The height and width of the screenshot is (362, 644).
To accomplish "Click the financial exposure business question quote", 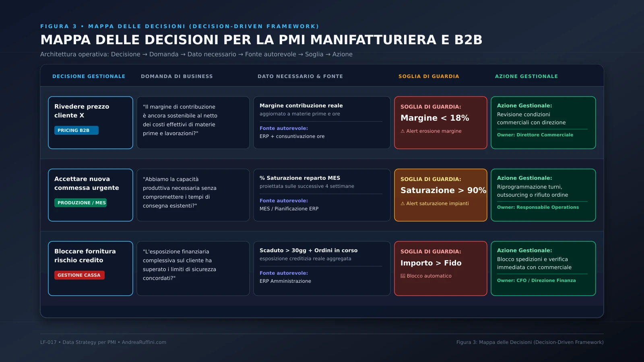I will pyautogui.click(x=180, y=265).
